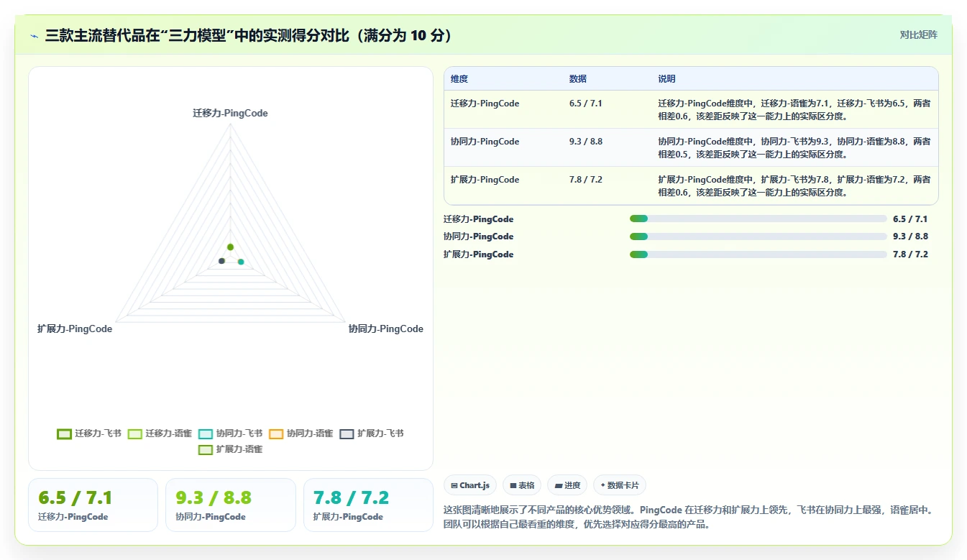The image size is (967, 560).
Task: Click the dark gray radar data point
Action: (x=221, y=261)
